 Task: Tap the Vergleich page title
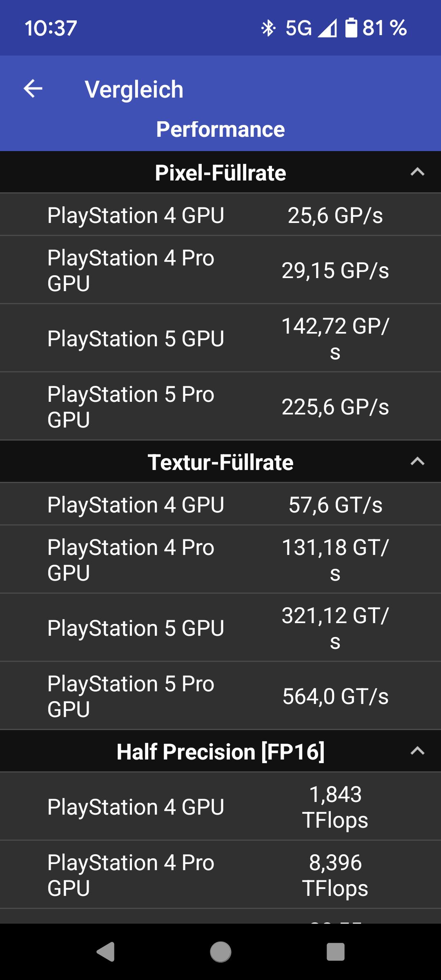pos(134,89)
